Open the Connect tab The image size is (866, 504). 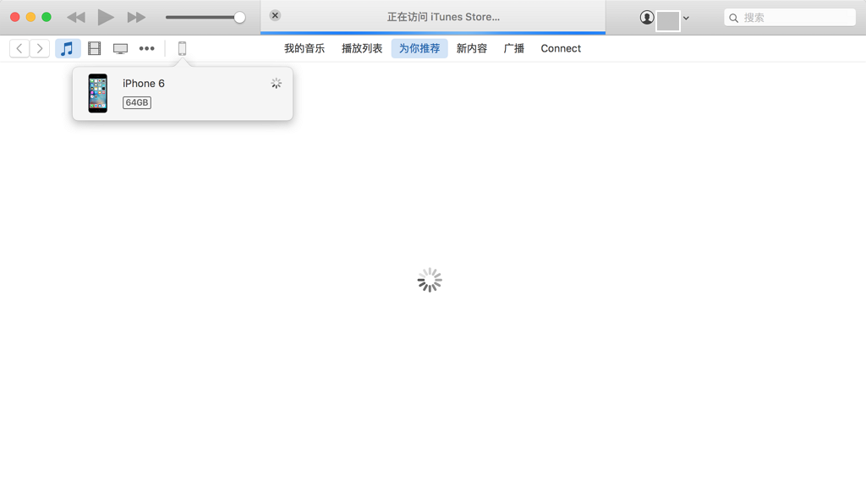tap(561, 48)
